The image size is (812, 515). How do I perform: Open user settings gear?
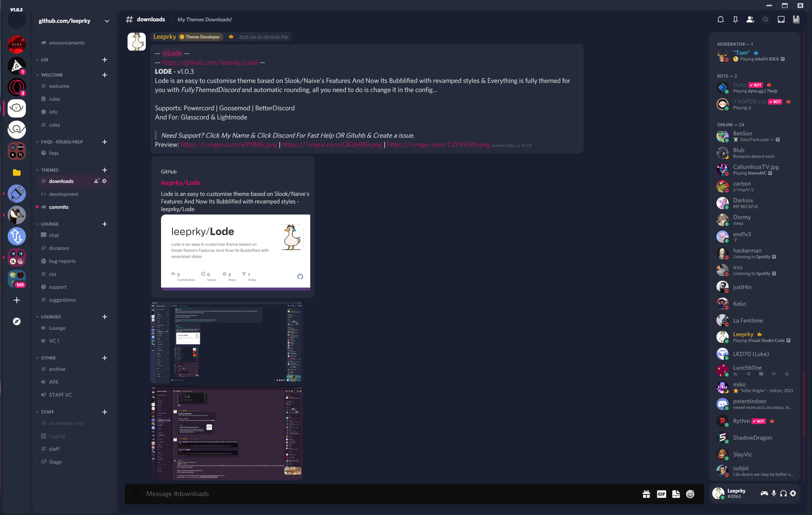793,493
